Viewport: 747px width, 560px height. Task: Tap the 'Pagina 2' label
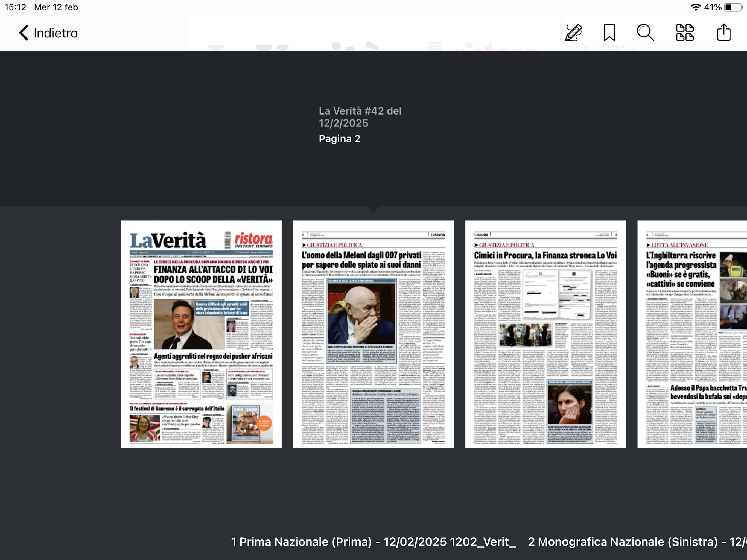click(339, 139)
